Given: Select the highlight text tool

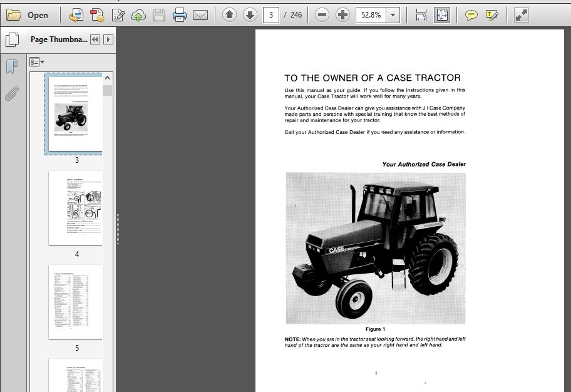Looking at the screenshot, I should click(x=492, y=15).
